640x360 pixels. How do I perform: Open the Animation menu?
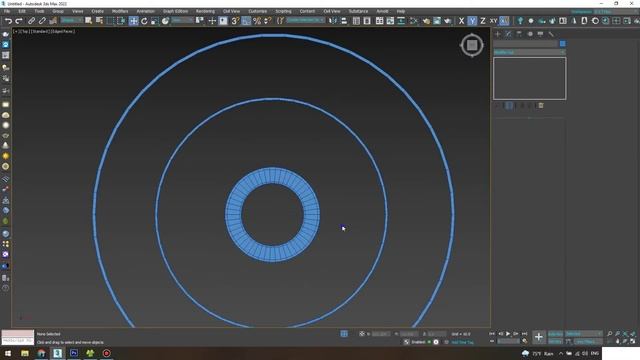145,11
